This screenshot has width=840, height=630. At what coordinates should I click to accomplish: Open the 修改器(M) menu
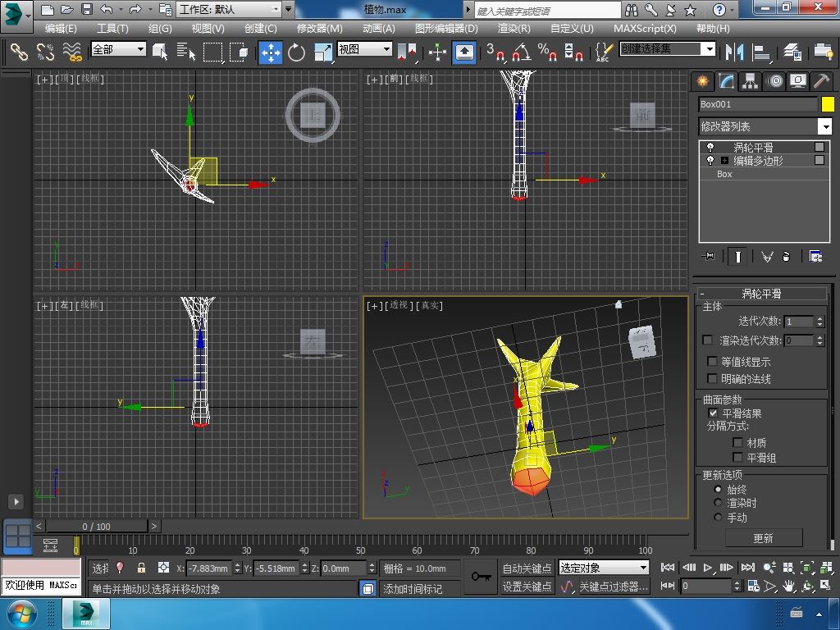pos(320,29)
